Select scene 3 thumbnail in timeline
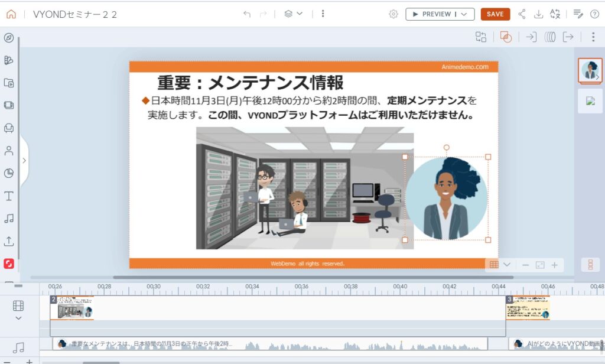The height and width of the screenshot is (364, 605). point(528,308)
